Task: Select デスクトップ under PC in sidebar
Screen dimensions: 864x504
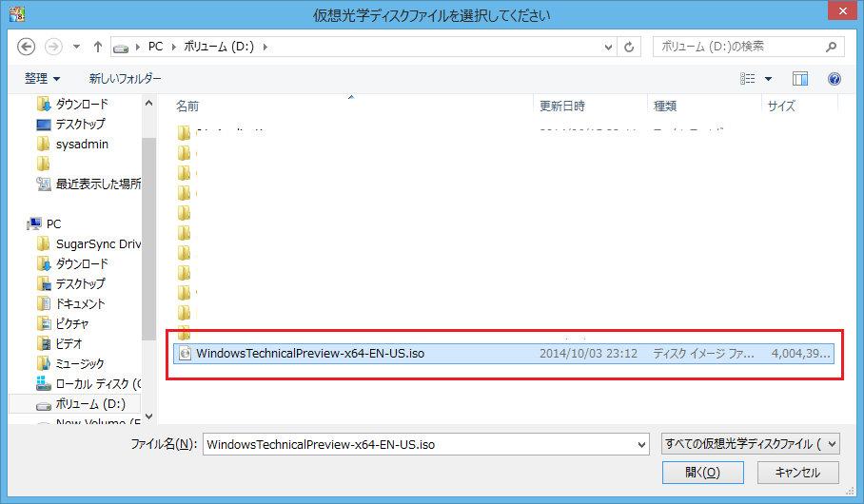Action: pyautogui.click(x=70, y=283)
